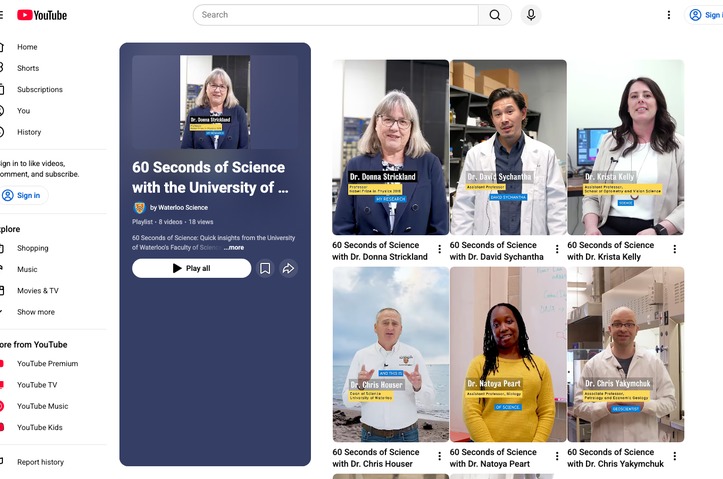
Task: Play the Dr. Chris Houser video thumbnail
Action: pos(391,354)
